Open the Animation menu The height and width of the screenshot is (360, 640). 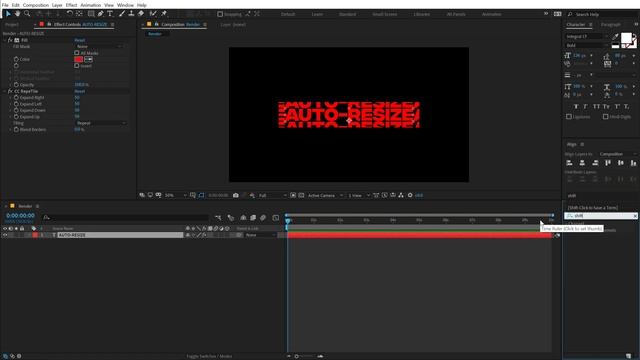[91, 5]
